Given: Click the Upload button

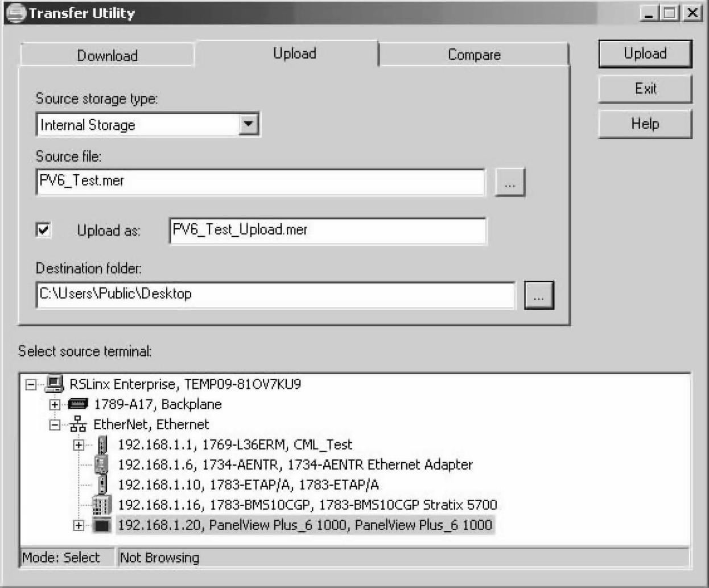Looking at the screenshot, I should click(x=645, y=54).
